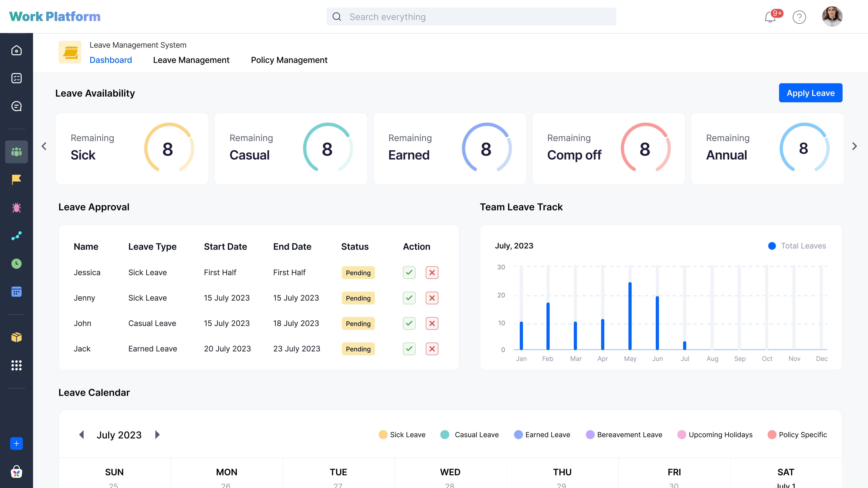Click the name Jenny in approval table
Viewport: 868px width, 488px height.
click(84, 298)
